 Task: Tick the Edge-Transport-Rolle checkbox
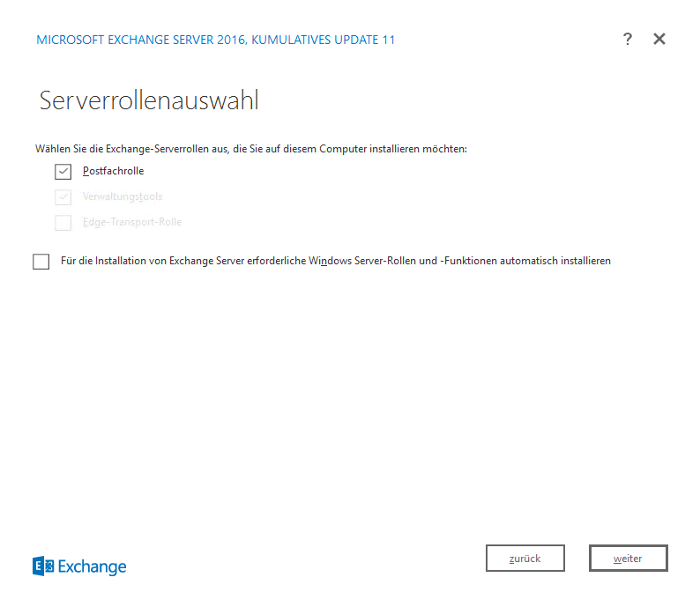[x=63, y=222]
